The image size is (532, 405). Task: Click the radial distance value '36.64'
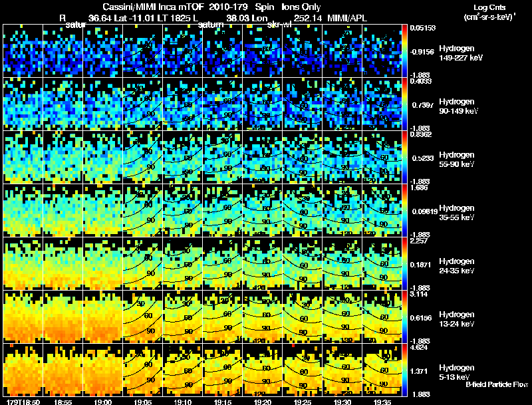100,18
